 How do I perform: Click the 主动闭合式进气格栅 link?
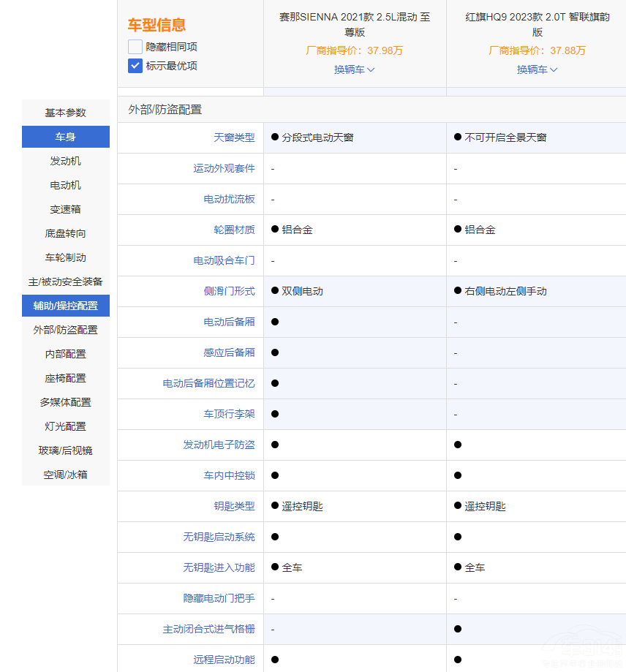coord(208,629)
